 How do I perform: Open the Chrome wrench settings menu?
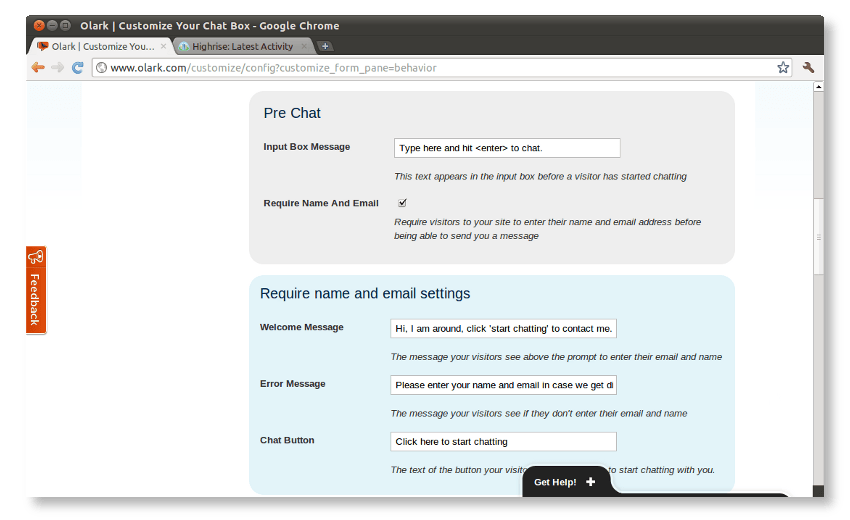pos(808,68)
